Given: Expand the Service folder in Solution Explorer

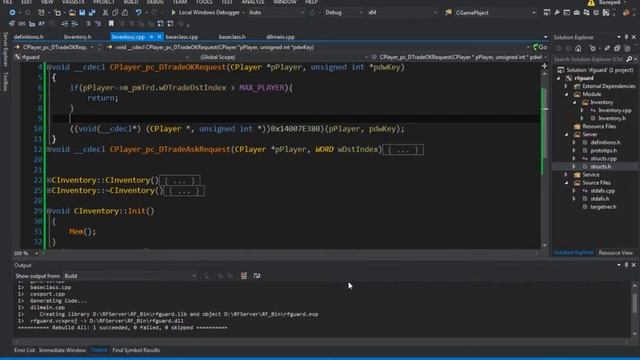Looking at the screenshot, I should pos(567,175).
